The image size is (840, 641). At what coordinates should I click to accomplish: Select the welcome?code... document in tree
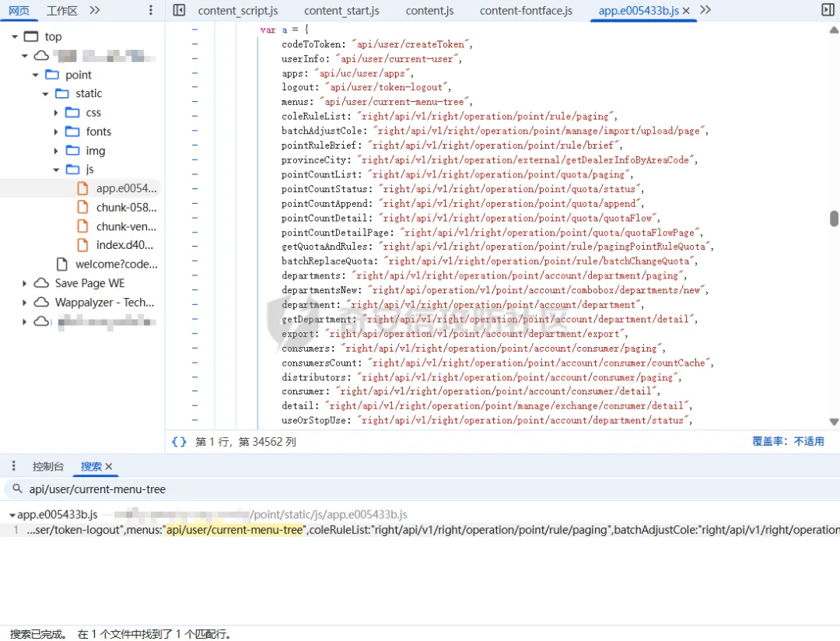116,264
